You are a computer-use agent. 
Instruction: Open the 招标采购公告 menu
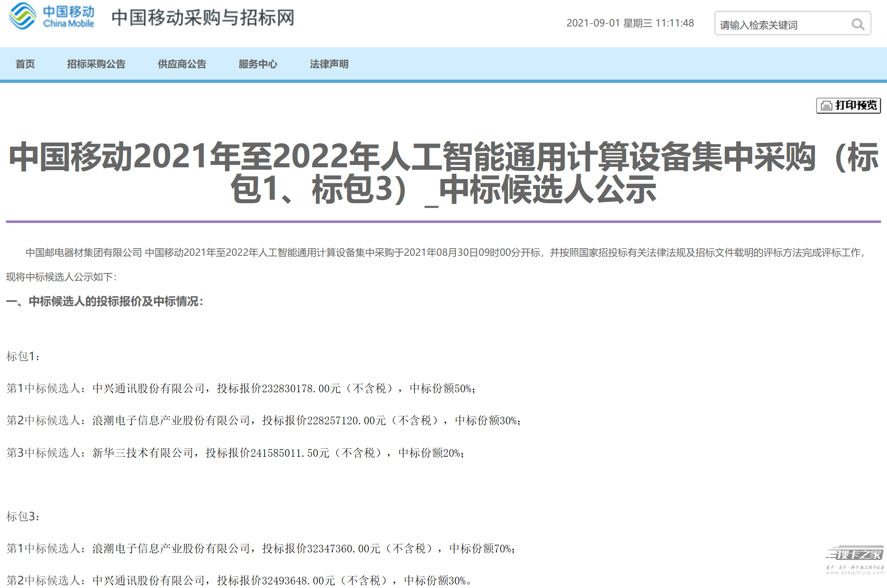[96, 64]
